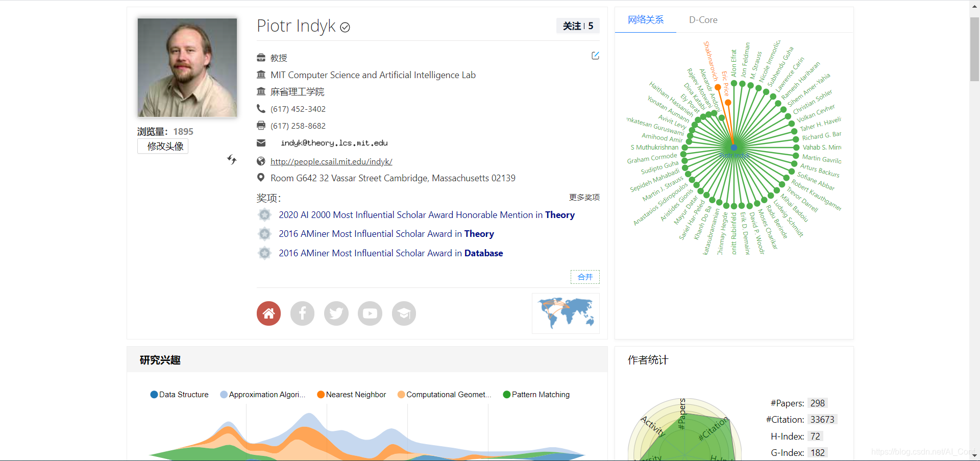
Task: Click the page's vertical scrollbar thumb
Action: point(974,50)
